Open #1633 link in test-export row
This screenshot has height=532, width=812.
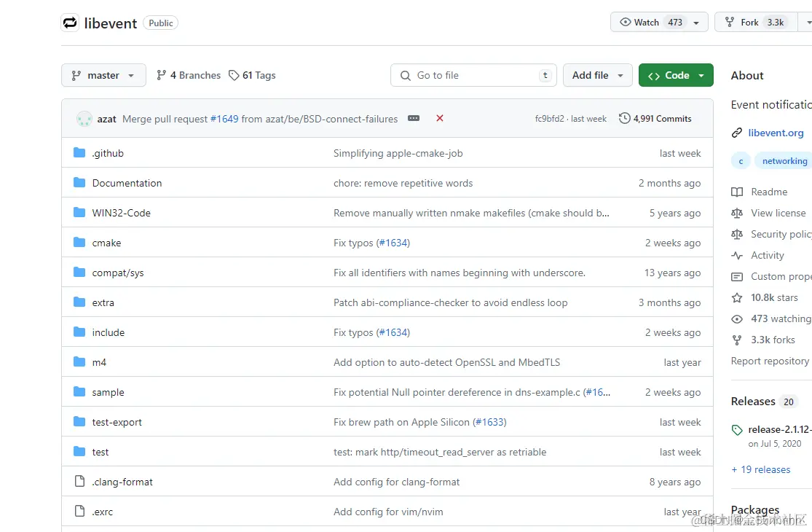[x=489, y=422]
